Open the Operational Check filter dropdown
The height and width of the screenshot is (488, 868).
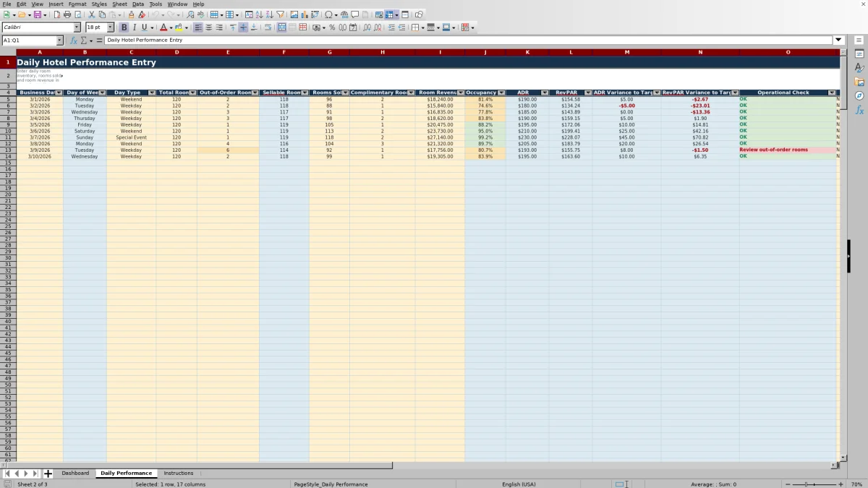832,93
